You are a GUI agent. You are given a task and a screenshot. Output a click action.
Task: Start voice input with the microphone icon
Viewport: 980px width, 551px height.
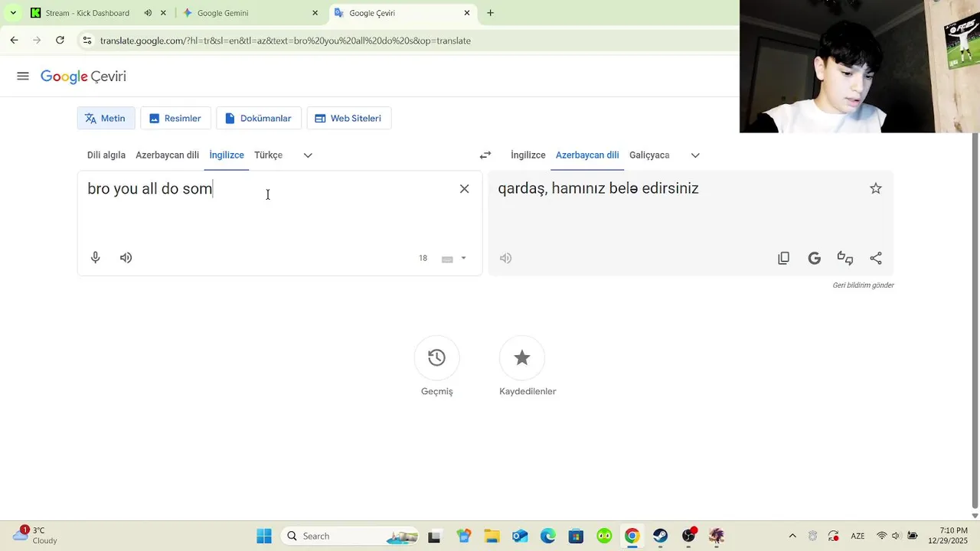(96, 258)
